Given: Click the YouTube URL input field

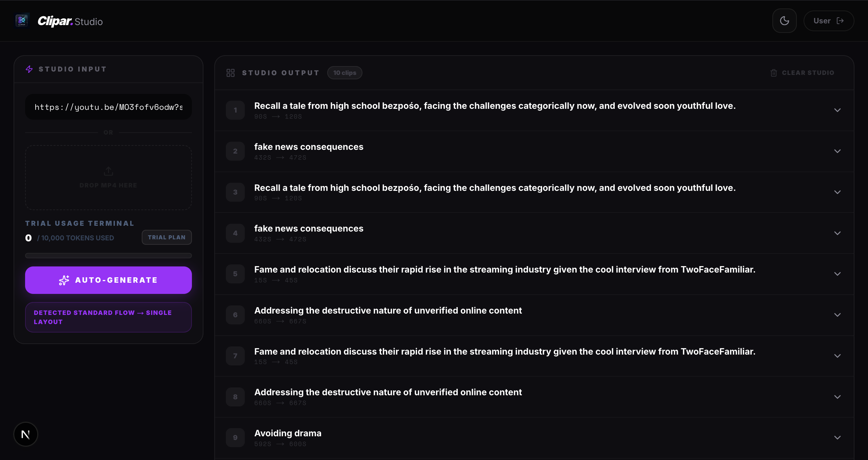Looking at the screenshot, I should pos(108,107).
